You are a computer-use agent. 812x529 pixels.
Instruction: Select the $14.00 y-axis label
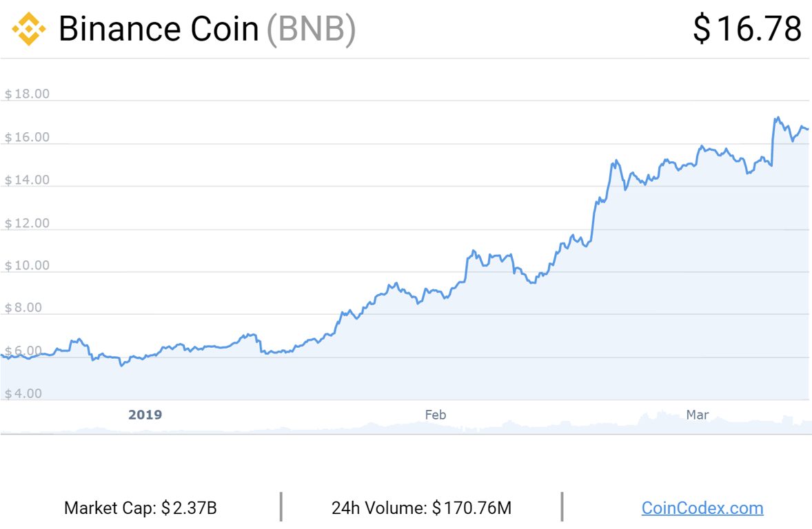point(28,180)
